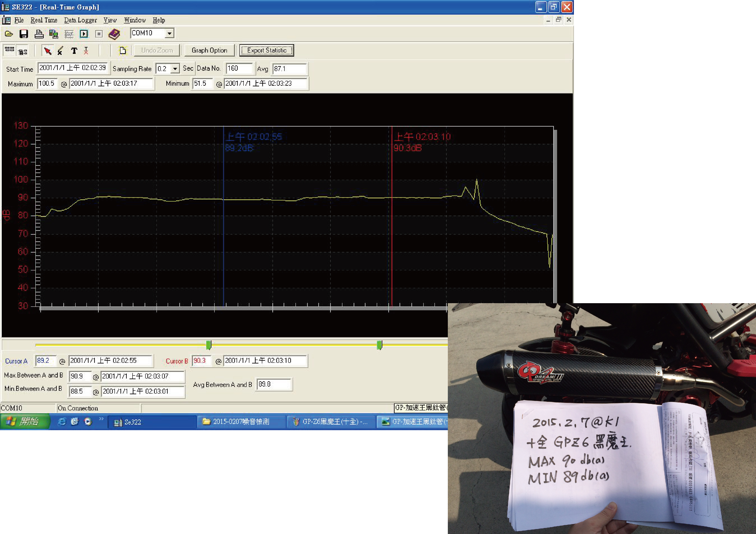Expand the Sampling Rate dropdown arrow
The width and height of the screenshot is (756, 534).
tap(175, 68)
